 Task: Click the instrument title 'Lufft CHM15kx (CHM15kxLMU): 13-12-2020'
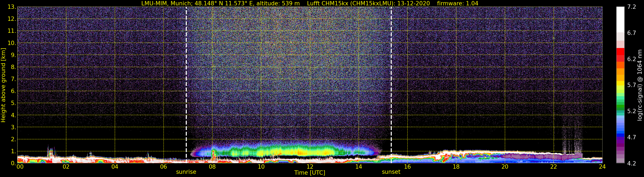(x=368, y=3)
